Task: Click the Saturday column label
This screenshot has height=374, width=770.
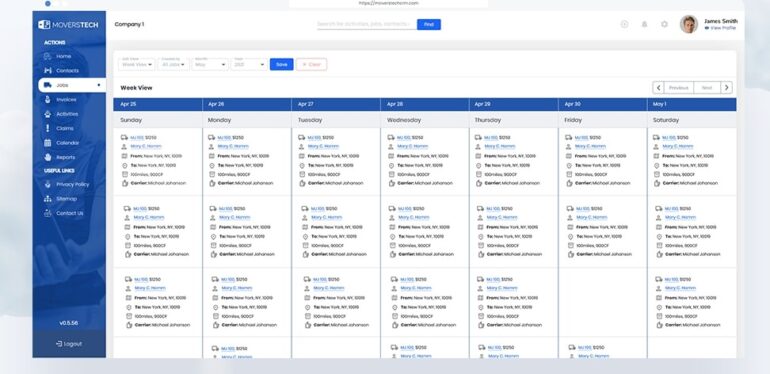Action: tap(666, 120)
